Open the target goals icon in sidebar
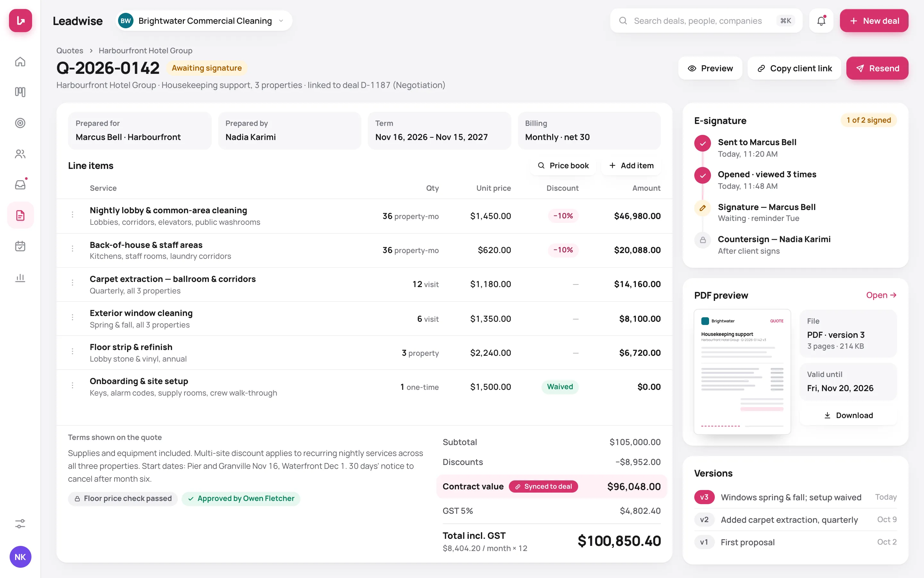This screenshot has height=578, width=924. coord(20,123)
